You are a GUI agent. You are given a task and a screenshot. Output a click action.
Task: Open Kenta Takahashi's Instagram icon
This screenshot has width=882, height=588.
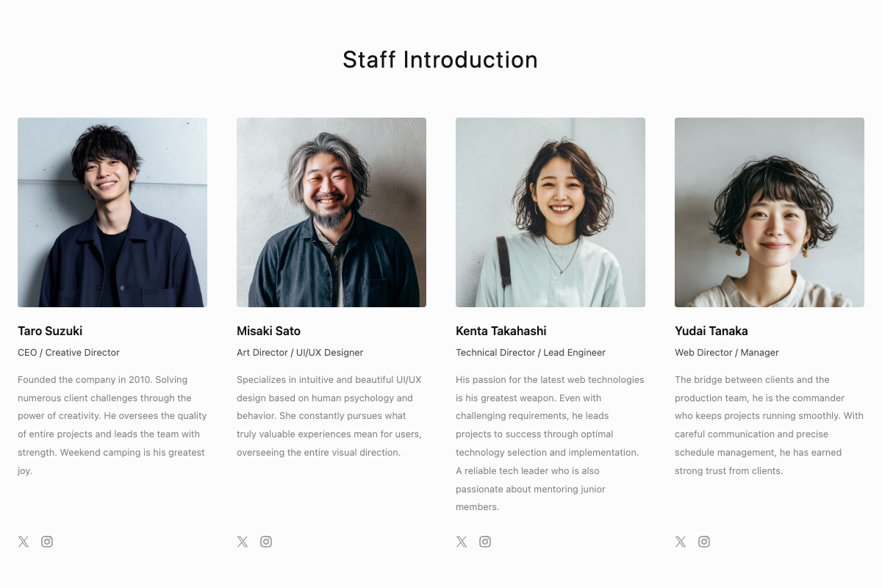tap(485, 542)
